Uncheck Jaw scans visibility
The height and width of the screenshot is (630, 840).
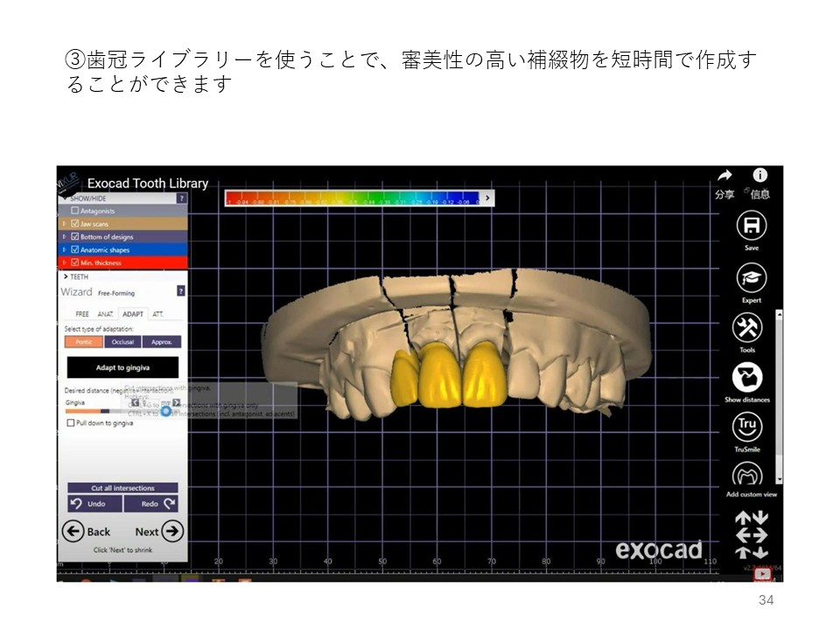click(74, 224)
